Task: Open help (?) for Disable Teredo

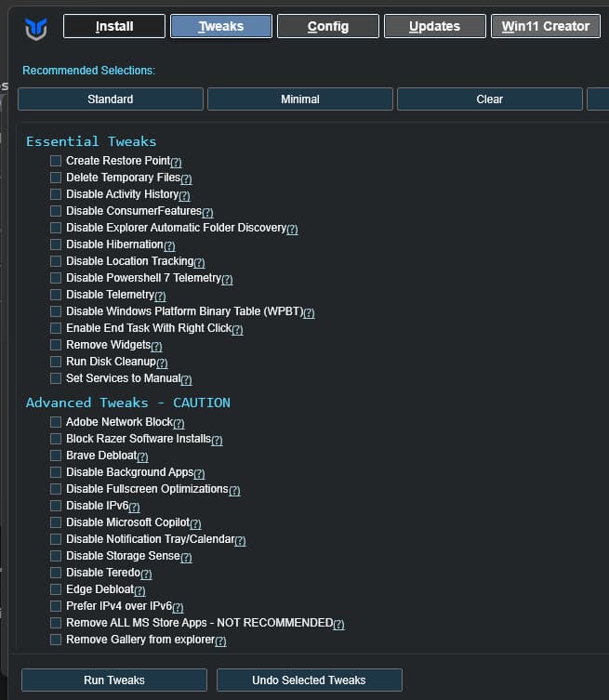Action: tap(147, 574)
